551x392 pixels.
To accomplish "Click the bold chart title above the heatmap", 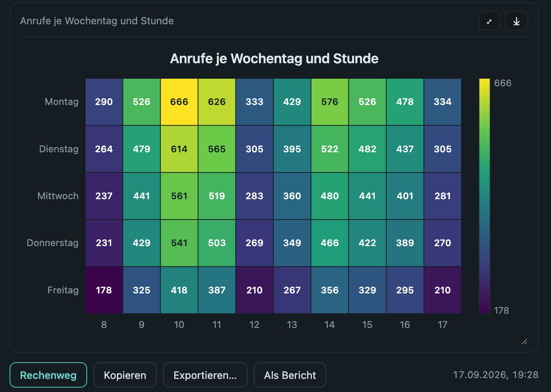I will click(x=274, y=58).
